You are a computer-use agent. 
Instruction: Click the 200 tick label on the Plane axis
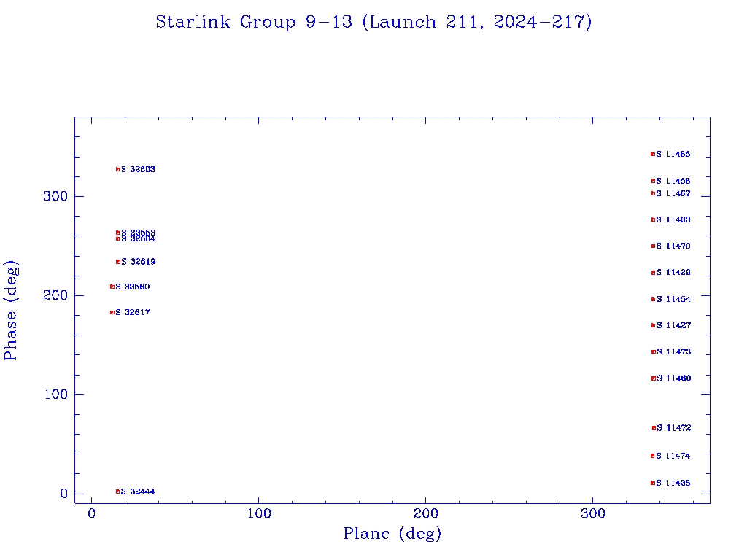(425, 514)
